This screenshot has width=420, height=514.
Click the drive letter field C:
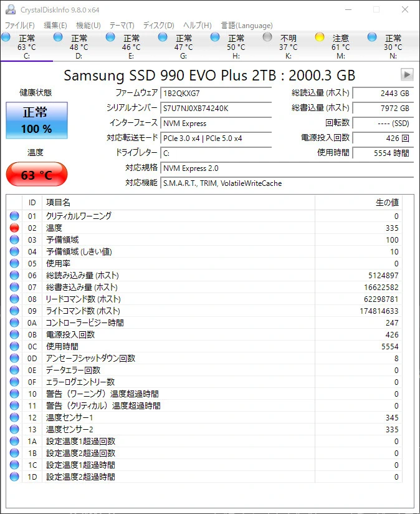(x=216, y=153)
